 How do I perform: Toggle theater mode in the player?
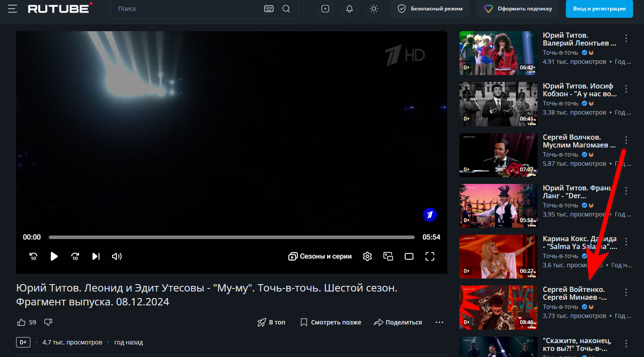point(409,256)
